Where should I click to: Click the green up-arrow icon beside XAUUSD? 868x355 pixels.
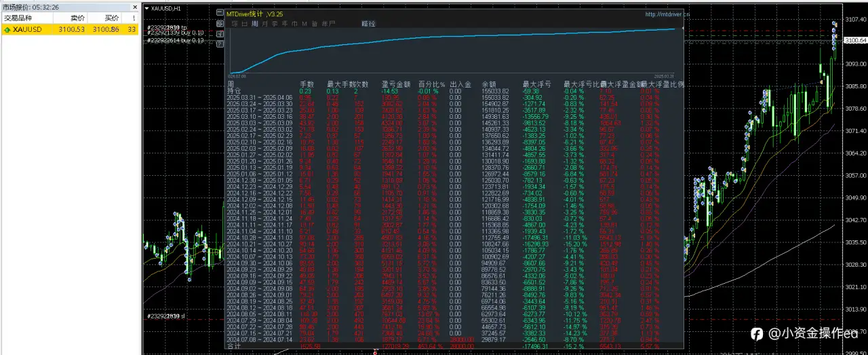coord(7,30)
